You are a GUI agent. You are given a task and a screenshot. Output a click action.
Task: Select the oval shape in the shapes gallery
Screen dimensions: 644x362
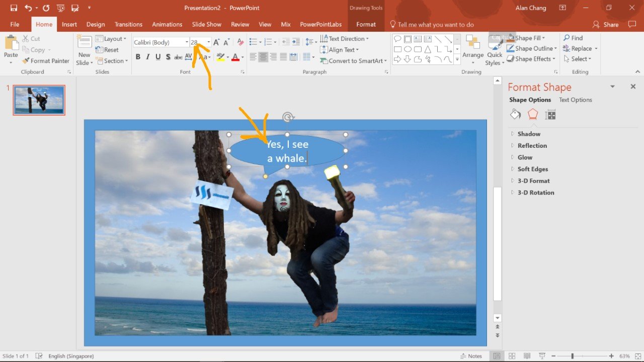click(x=408, y=49)
